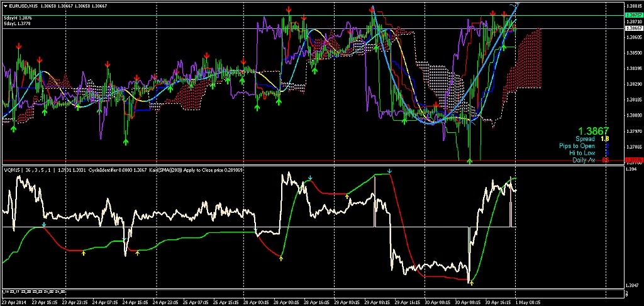
Task: Click the cyan down arrow at the indicator's highest peak
Action: click(x=389, y=171)
